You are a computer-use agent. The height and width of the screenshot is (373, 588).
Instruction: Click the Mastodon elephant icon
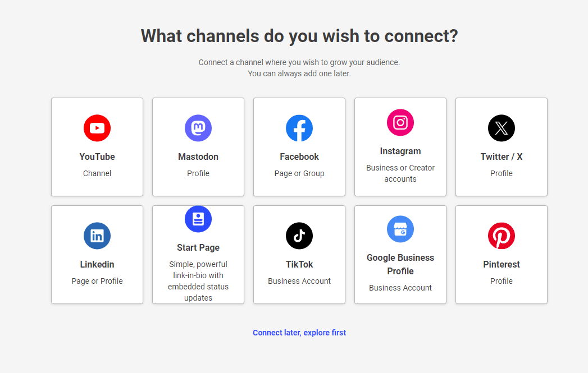point(198,128)
